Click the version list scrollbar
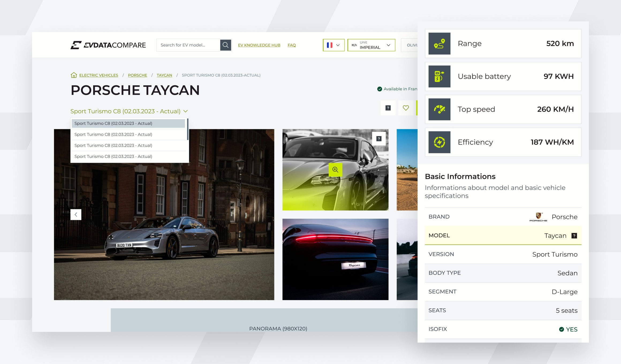This screenshot has height=364, width=621. (188, 129)
